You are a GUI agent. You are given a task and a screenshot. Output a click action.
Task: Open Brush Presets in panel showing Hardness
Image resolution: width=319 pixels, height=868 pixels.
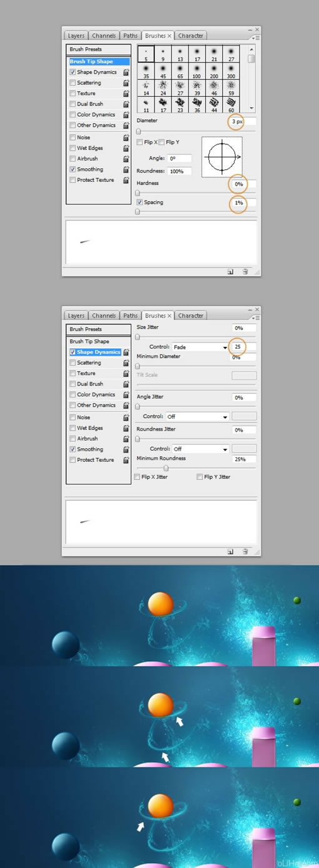tap(99, 49)
